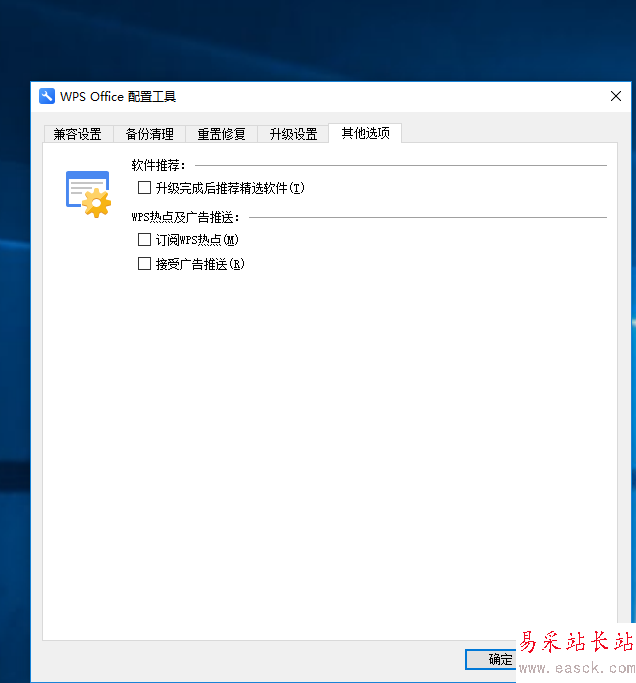
Task: Go to the 升级设置 tab
Action: pos(293,134)
